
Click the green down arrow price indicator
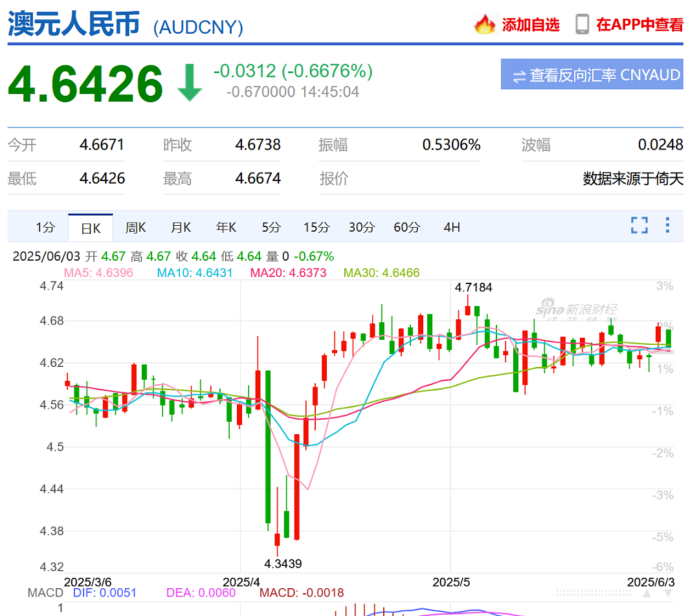[190, 82]
